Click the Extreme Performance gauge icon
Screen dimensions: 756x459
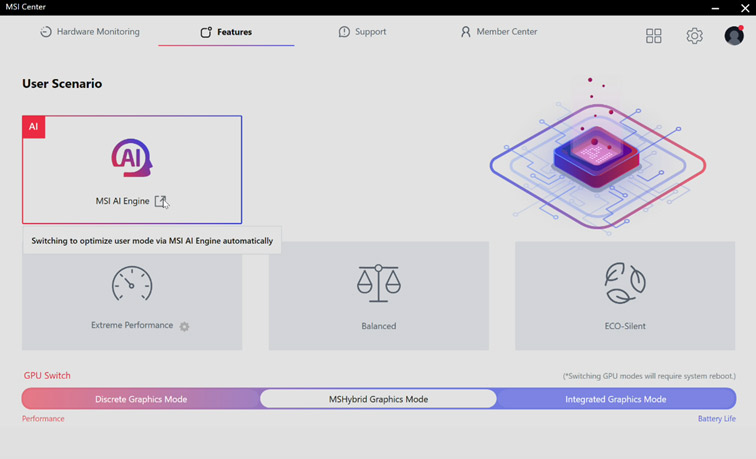coord(132,285)
